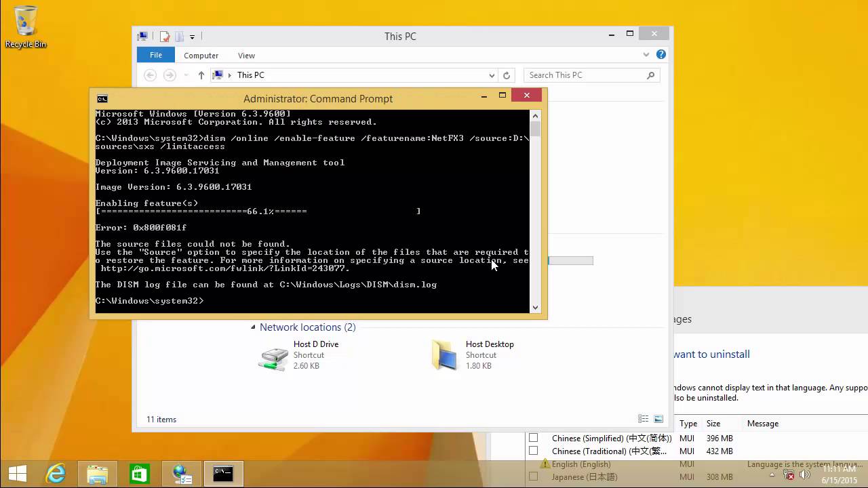Minimize the Command Prompt window
The height and width of the screenshot is (488, 868).
coord(484,96)
